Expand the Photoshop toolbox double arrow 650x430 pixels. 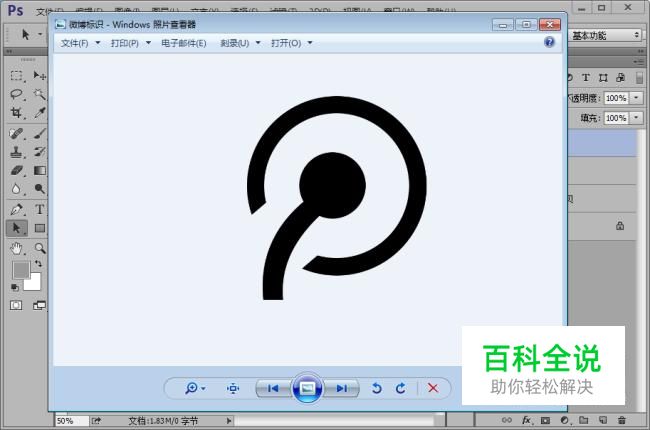9,51
